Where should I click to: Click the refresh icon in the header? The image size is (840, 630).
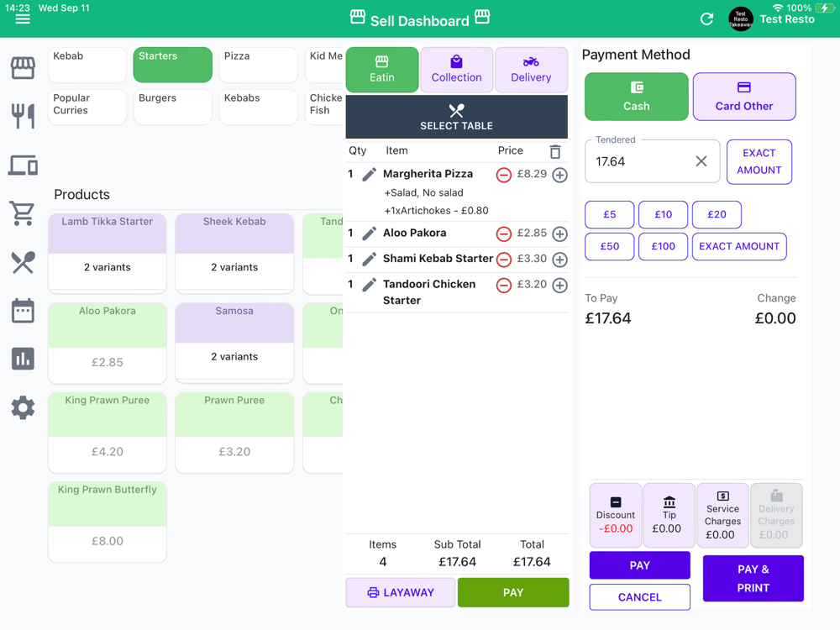tap(706, 19)
